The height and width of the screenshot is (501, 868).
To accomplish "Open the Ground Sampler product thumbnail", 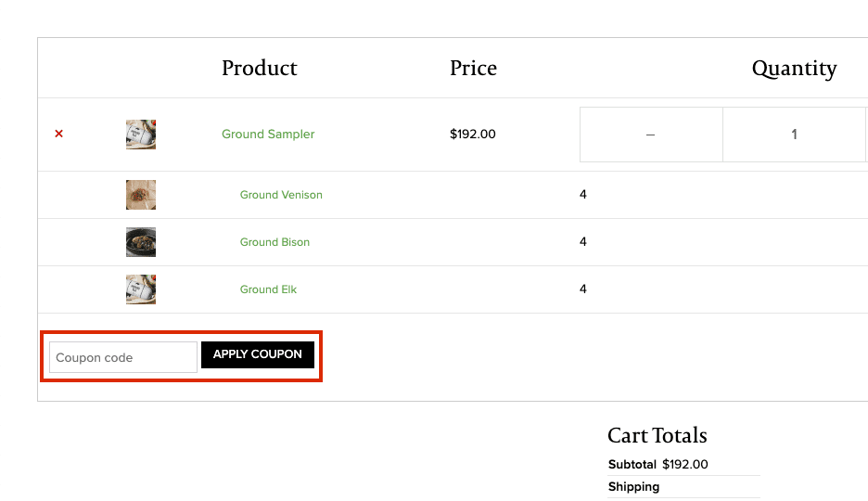I will point(141,135).
